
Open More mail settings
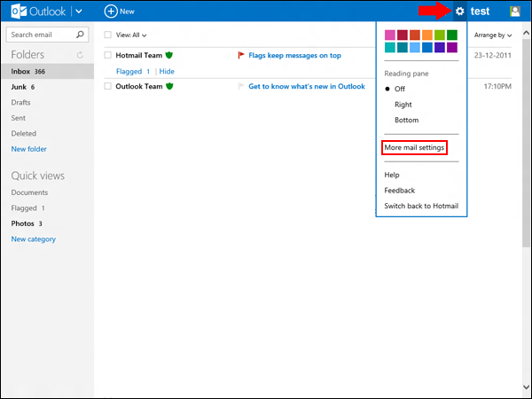(414, 147)
